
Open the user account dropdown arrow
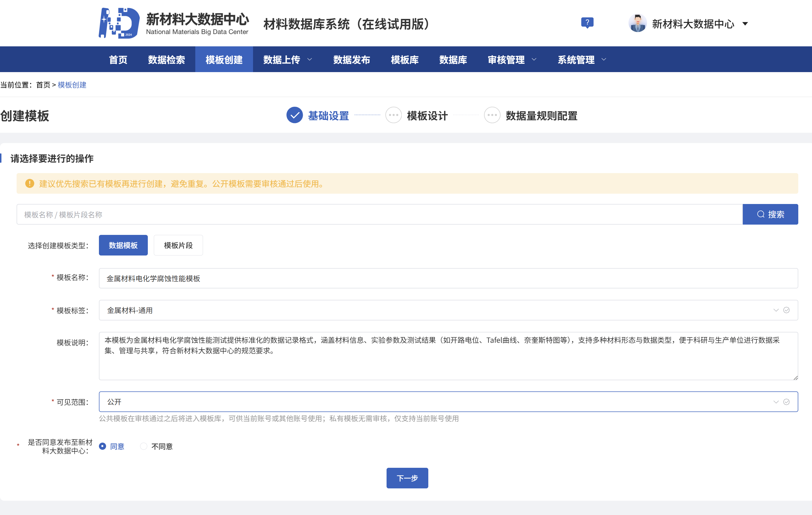pos(745,24)
